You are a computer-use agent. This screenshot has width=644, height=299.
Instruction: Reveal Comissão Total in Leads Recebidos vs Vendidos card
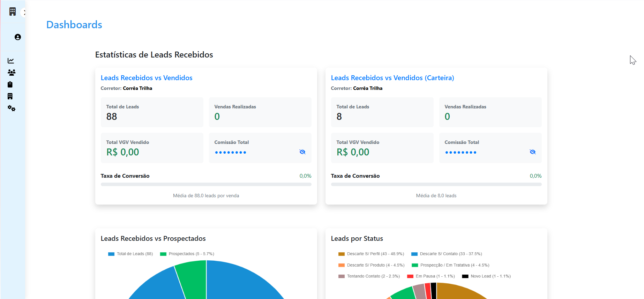coord(302,152)
